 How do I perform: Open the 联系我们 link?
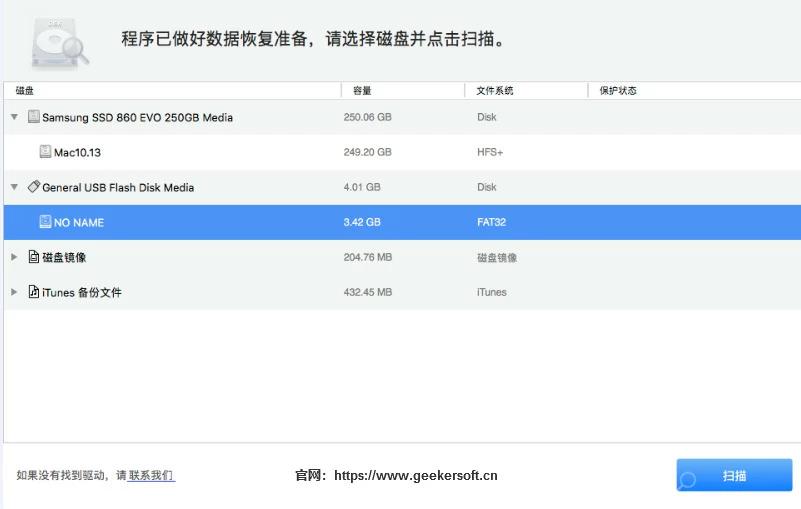tap(151, 475)
